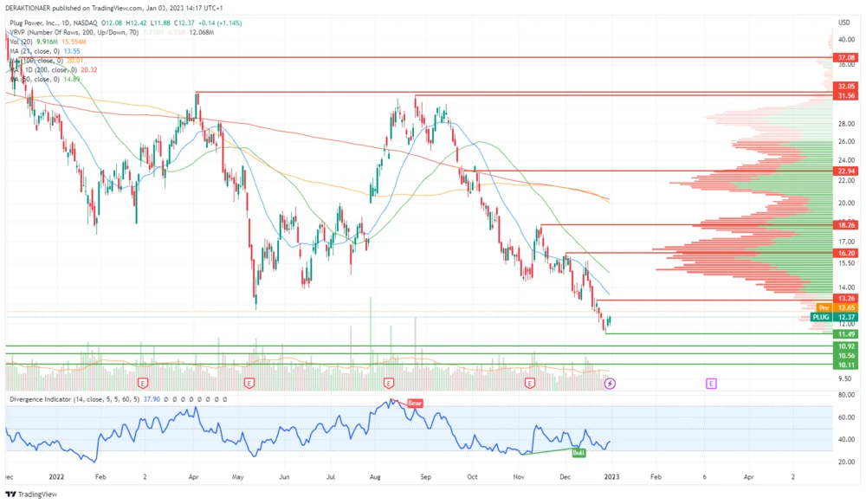This screenshot has width=866, height=504.
Task: Click the red earnings marker near August
Action: [389, 382]
